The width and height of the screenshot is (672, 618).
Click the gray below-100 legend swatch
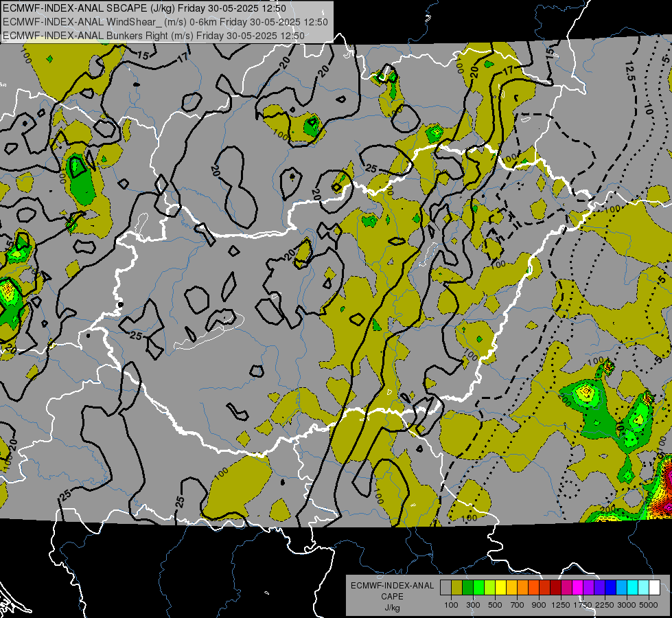tap(445, 588)
